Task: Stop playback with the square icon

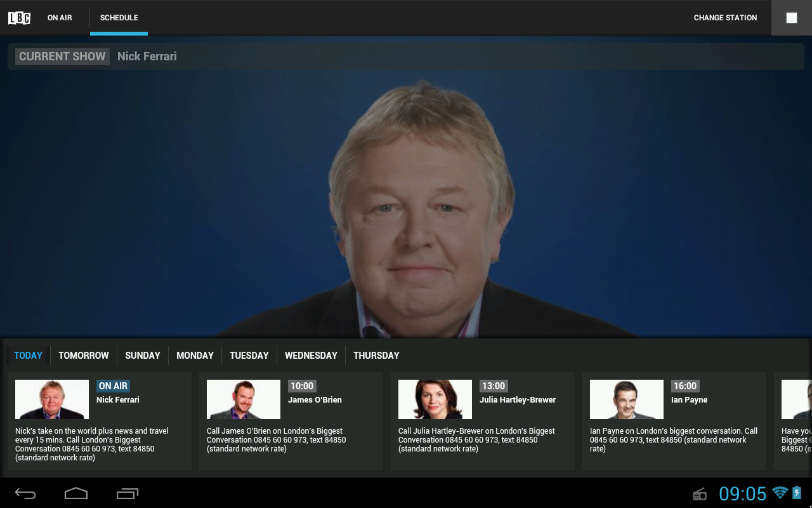Action: coord(791,18)
